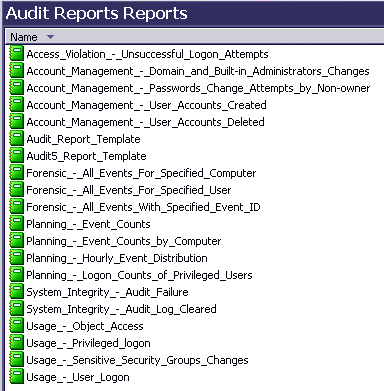Select Account_Management Passwords_Change_Attempts_by_Non-owner name
384x391 pixels.
[198, 88]
